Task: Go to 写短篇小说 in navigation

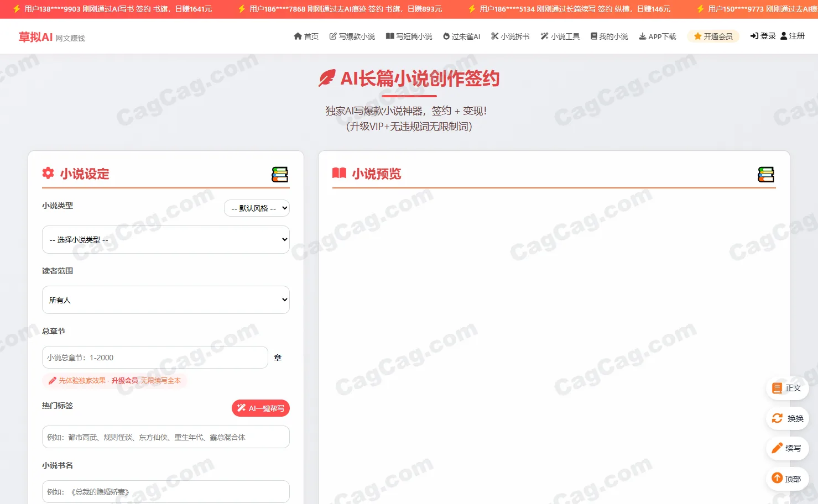Action: coord(409,36)
